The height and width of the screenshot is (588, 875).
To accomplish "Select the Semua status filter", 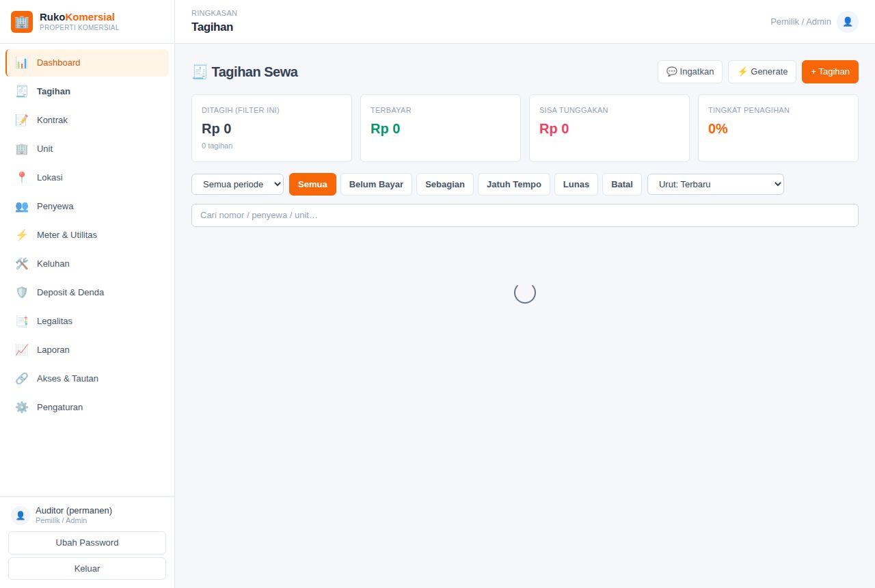I will [312, 185].
